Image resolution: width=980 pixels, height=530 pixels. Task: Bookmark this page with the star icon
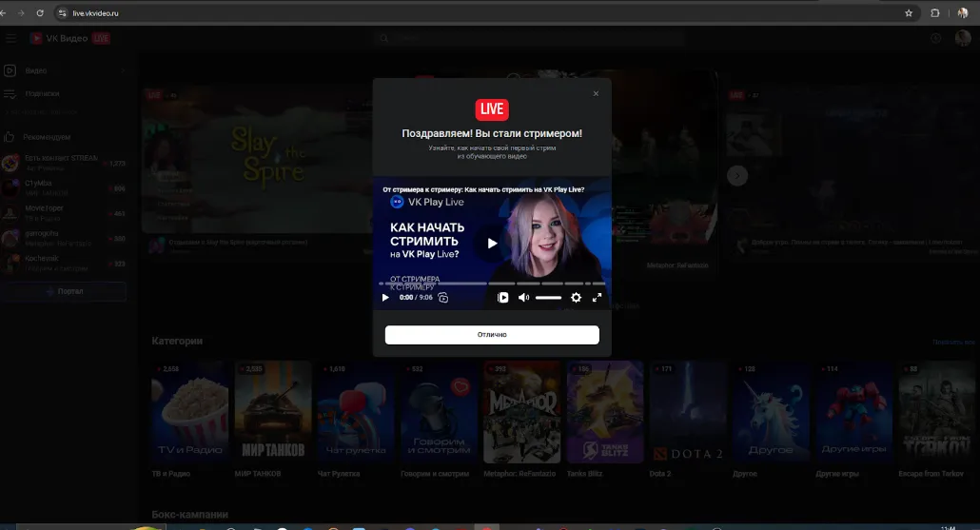click(909, 13)
